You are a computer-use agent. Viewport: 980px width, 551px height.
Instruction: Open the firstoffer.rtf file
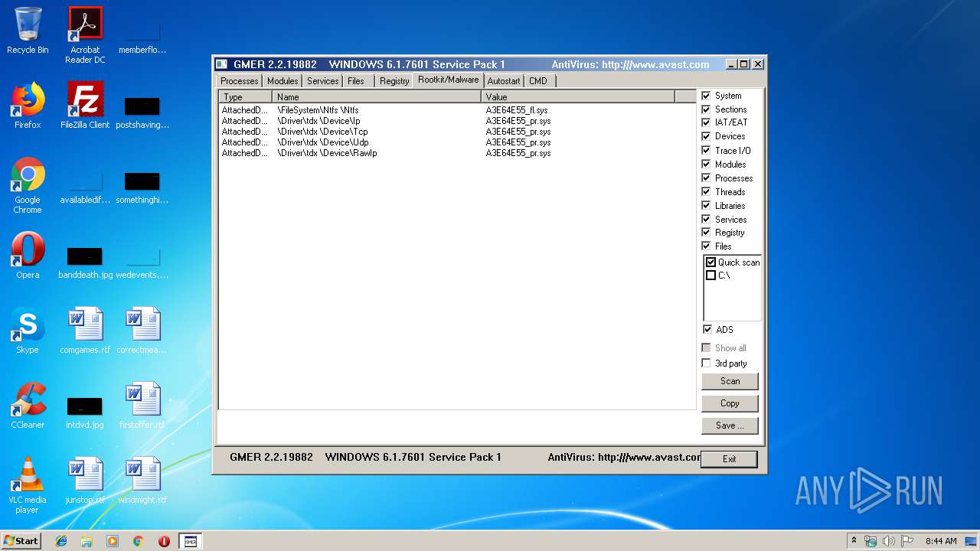[142, 406]
